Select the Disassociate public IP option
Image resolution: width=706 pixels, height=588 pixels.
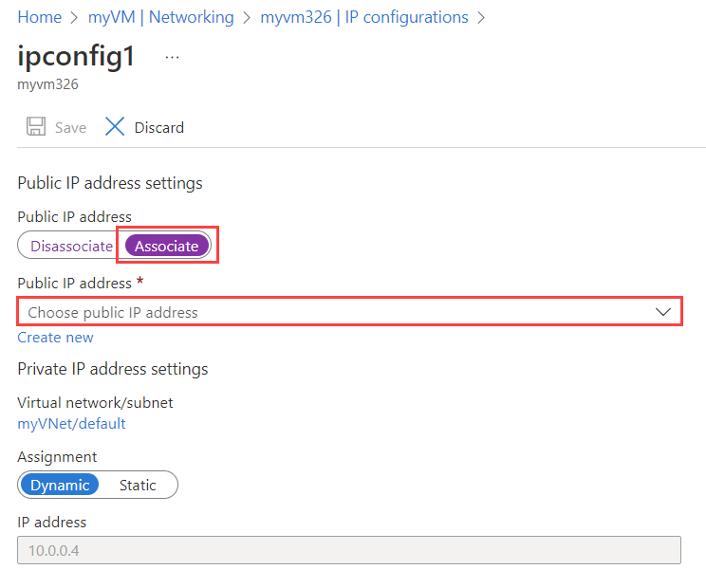(71, 246)
